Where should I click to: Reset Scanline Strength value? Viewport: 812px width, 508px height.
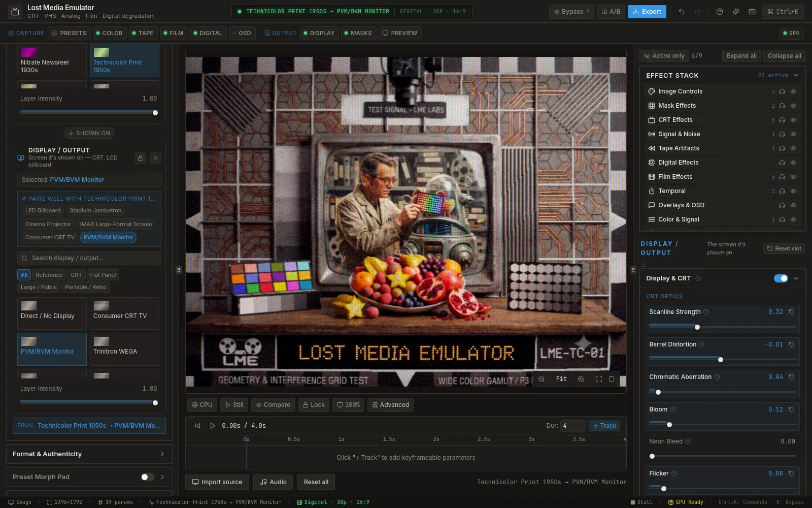pos(792,312)
